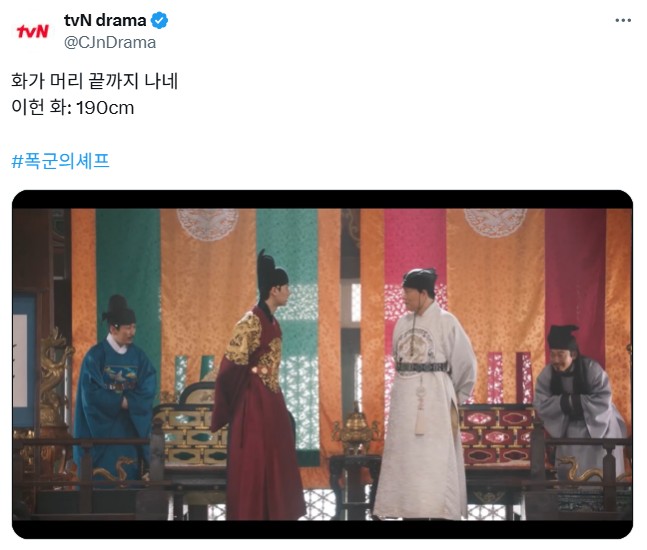
Task: Click the blue verified badge icon
Action: (x=159, y=20)
